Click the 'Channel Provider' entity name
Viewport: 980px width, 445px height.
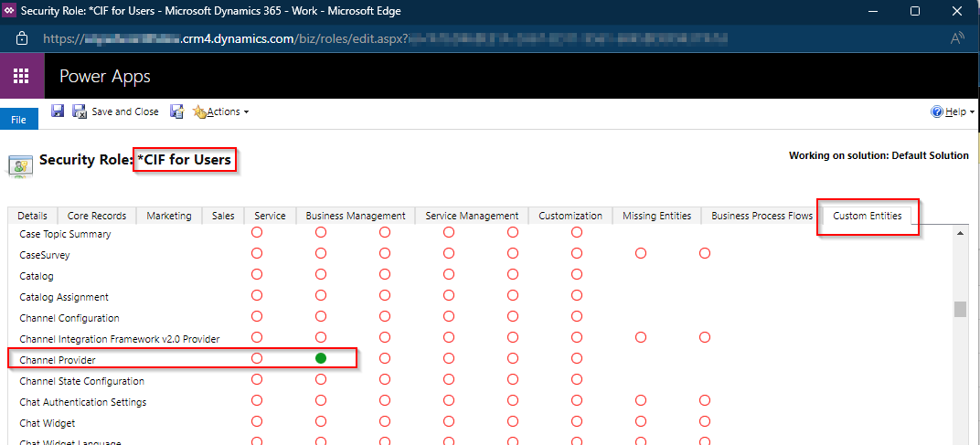click(58, 360)
